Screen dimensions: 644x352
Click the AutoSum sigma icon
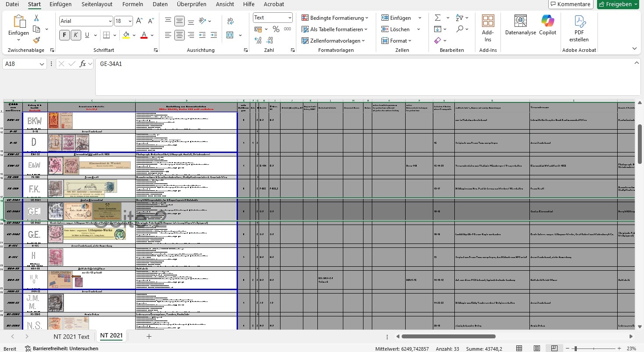tap(438, 18)
